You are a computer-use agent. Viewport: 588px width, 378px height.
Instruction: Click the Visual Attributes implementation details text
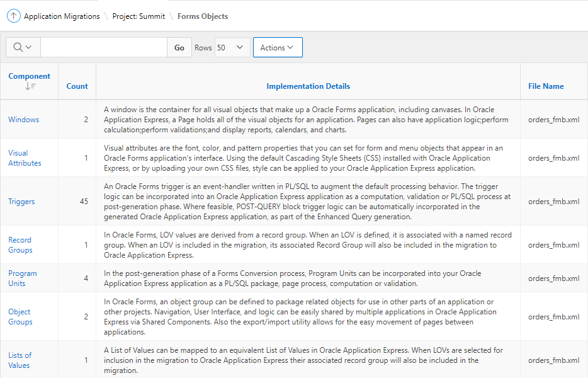pyautogui.click(x=303, y=158)
